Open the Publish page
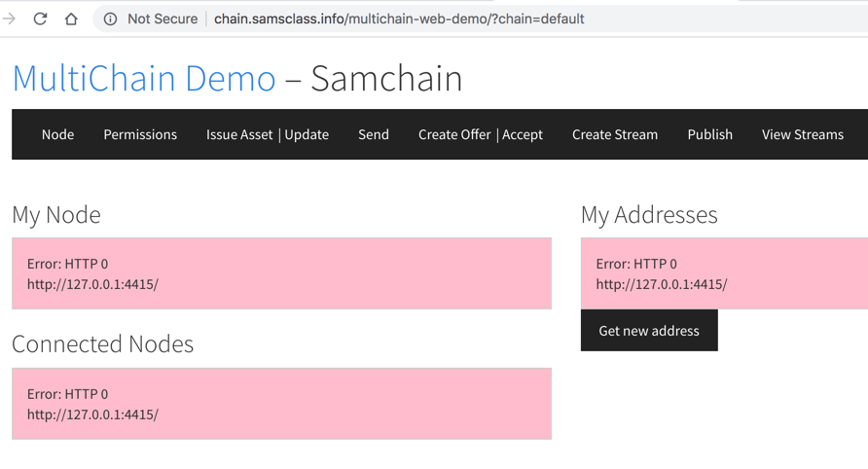The image size is (868, 469). pos(709,134)
